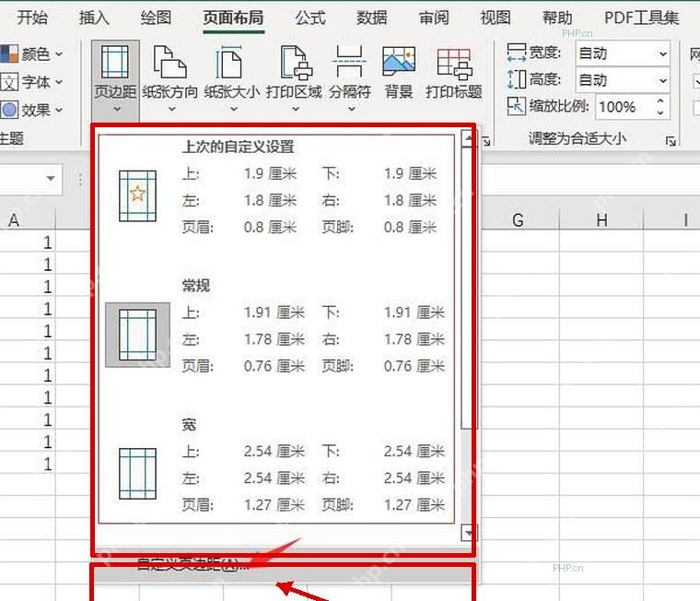
Task: Open the 纸张方向 orientation menu
Action: point(170,79)
